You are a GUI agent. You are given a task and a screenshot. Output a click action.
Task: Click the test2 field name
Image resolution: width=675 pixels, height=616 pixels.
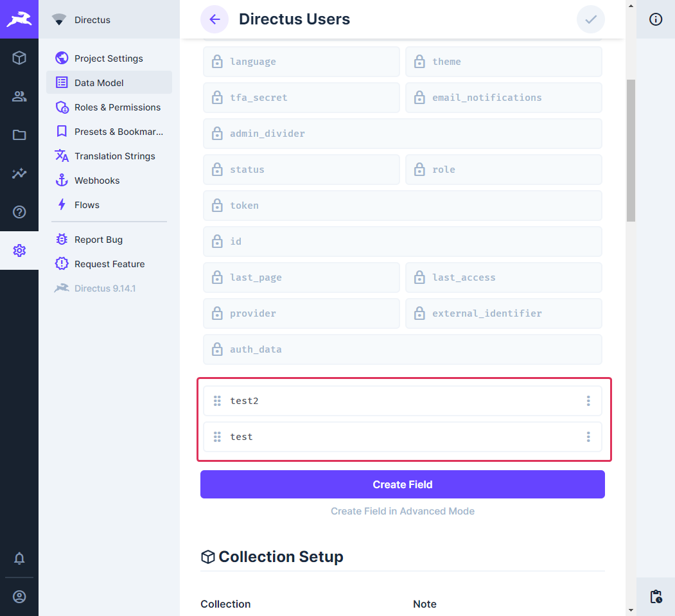244,401
